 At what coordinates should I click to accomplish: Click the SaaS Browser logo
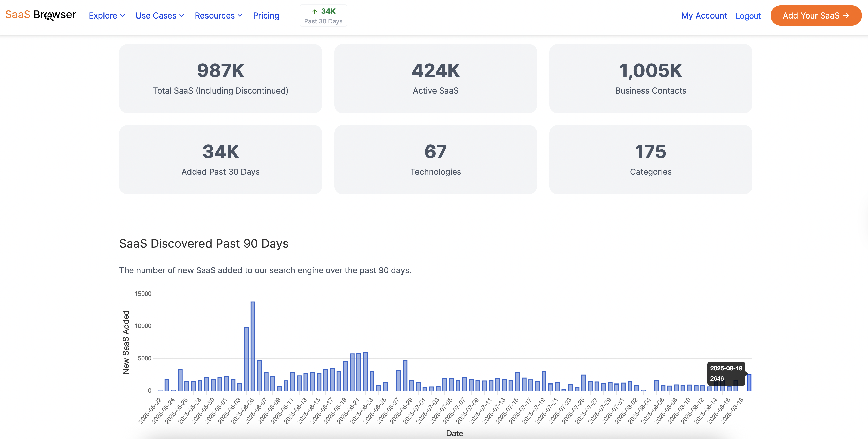tap(40, 15)
